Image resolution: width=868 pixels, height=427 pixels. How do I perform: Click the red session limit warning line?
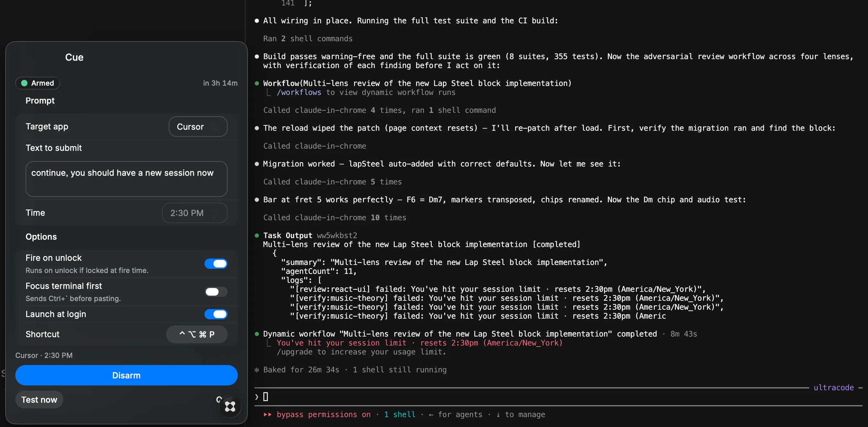(420, 343)
